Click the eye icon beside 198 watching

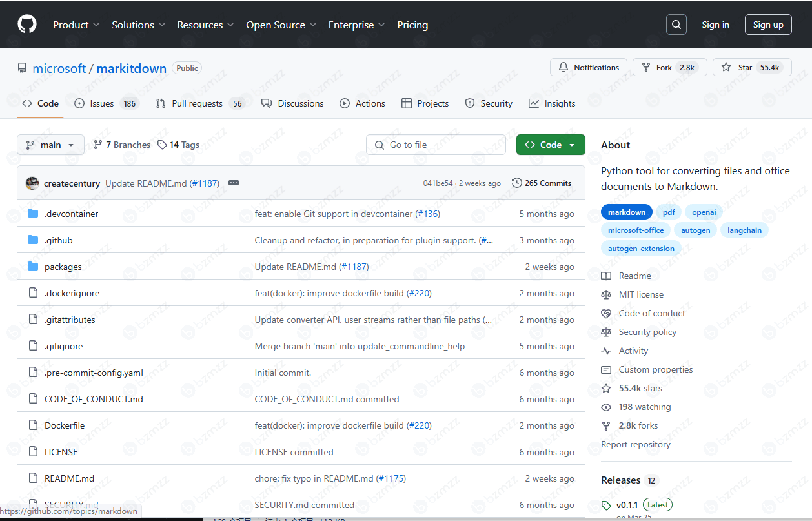pos(606,407)
